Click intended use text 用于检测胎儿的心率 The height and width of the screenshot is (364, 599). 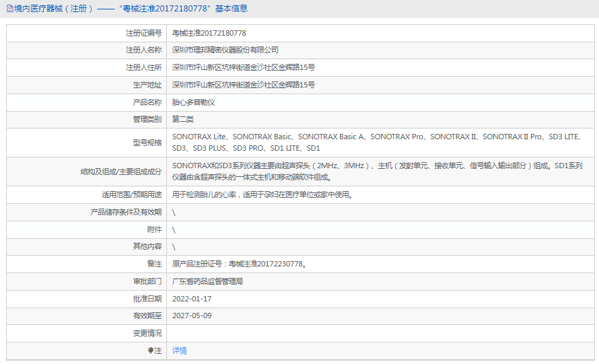pyautogui.click(x=262, y=194)
